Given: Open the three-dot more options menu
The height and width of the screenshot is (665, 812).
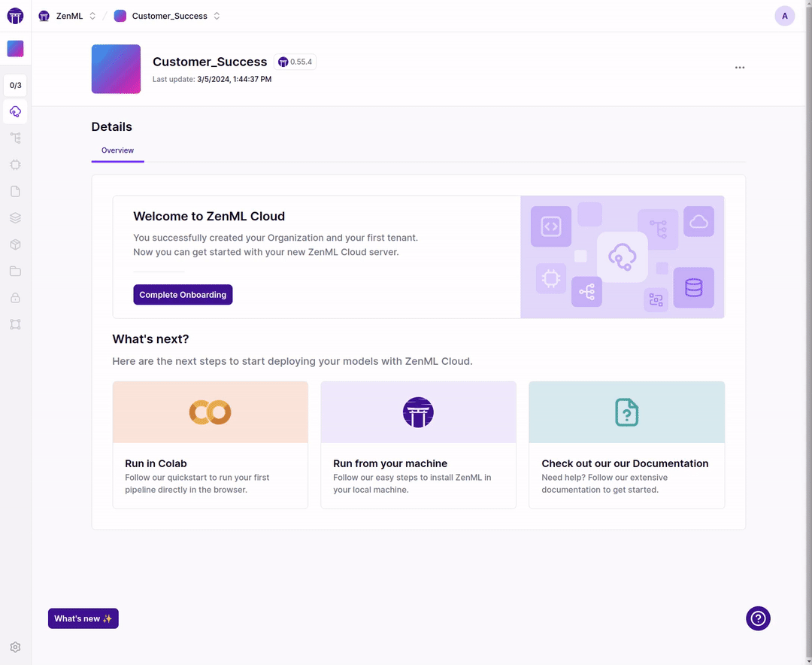Looking at the screenshot, I should click(740, 68).
